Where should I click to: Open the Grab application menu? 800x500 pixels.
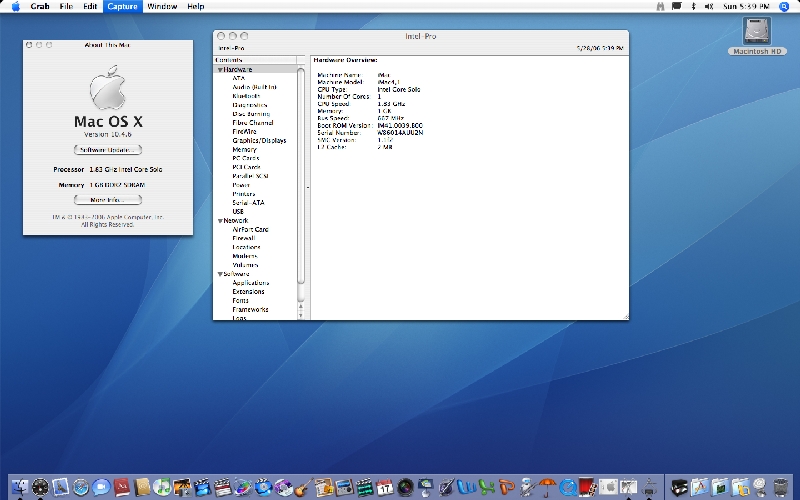point(40,7)
